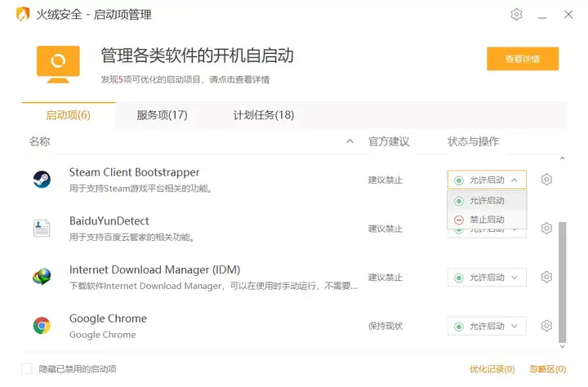Click scrollbar down arrow

pyautogui.click(x=562, y=346)
